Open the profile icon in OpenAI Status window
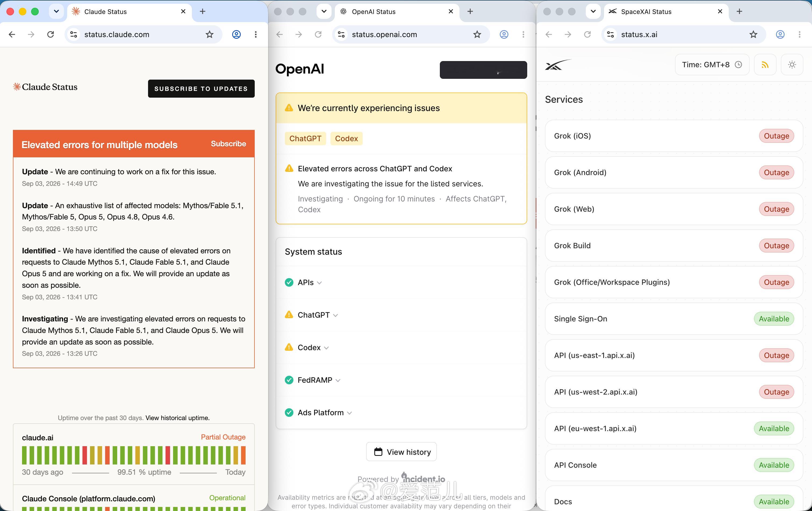This screenshot has width=812, height=511. click(x=504, y=34)
